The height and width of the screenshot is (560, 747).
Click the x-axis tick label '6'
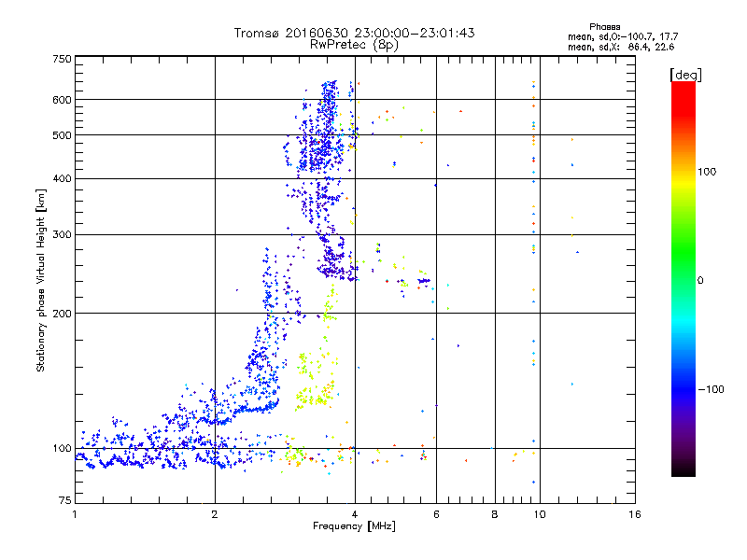(x=436, y=514)
